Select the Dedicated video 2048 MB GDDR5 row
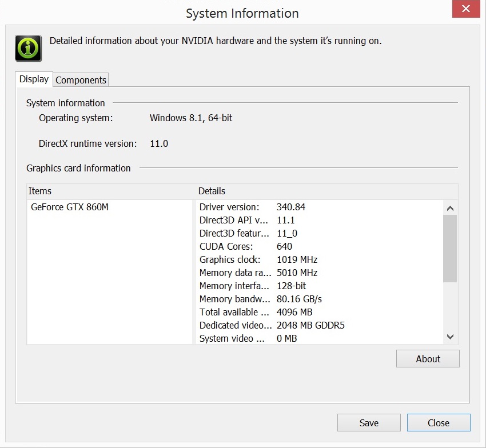This screenshot has width=486, height=448. point(320,325)
